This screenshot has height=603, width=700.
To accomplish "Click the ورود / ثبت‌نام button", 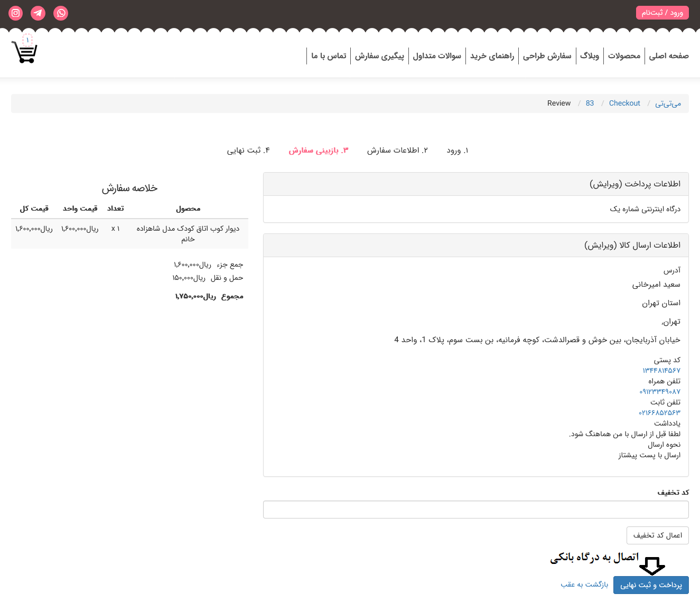I will pyautogui.click(x=662, y=12).
